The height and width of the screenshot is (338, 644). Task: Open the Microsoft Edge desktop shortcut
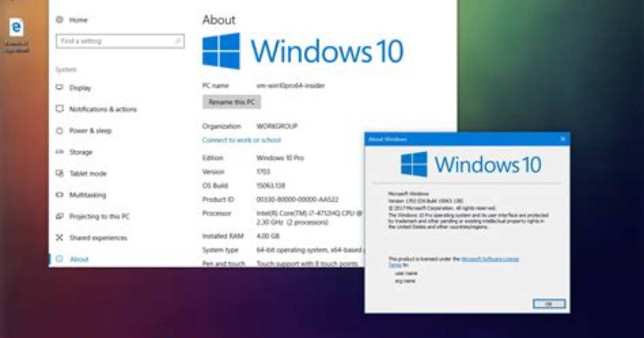(x=17, y=35)
